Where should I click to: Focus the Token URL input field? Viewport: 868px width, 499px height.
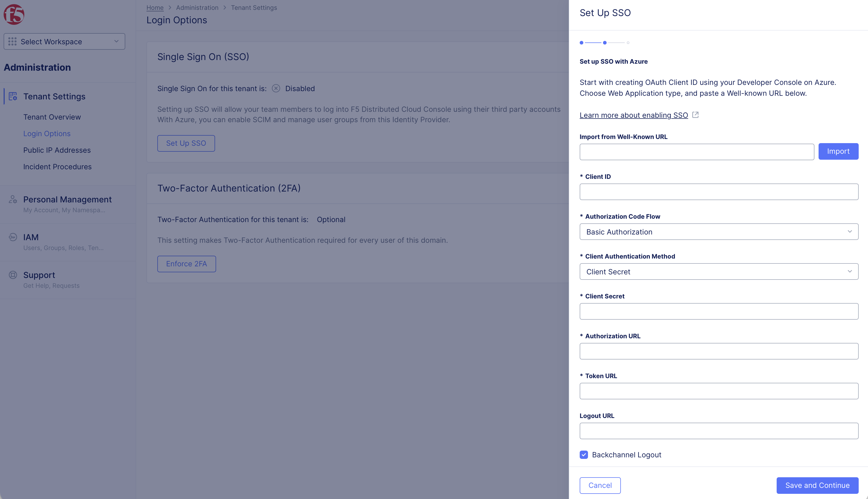719,391
